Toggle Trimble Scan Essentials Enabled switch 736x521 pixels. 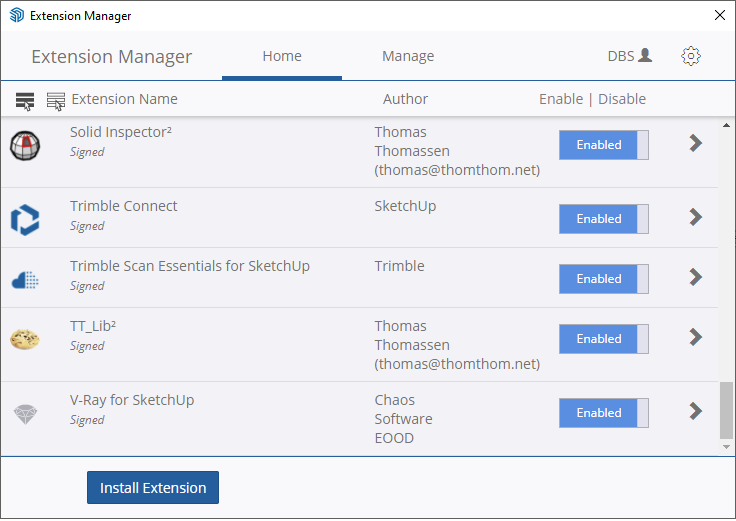click(604, 279)
